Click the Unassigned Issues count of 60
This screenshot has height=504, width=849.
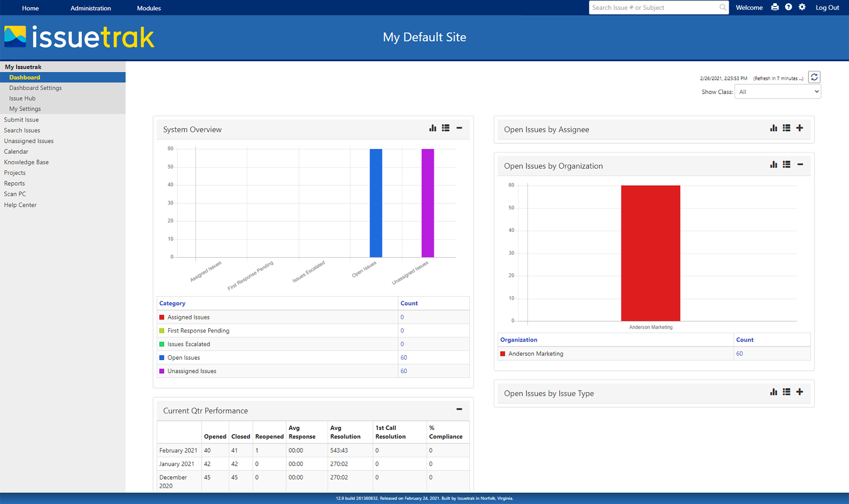tap(403, 371)
